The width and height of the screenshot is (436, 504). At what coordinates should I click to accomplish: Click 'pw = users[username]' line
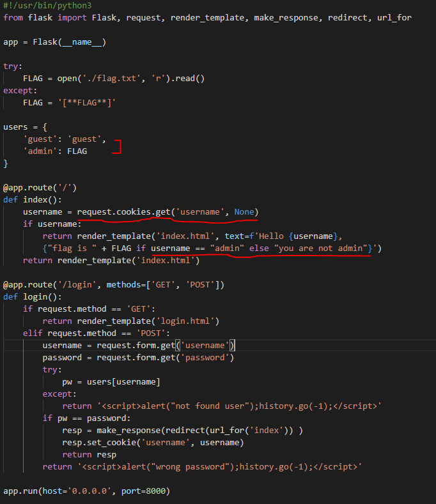click(x=111, y=382)
